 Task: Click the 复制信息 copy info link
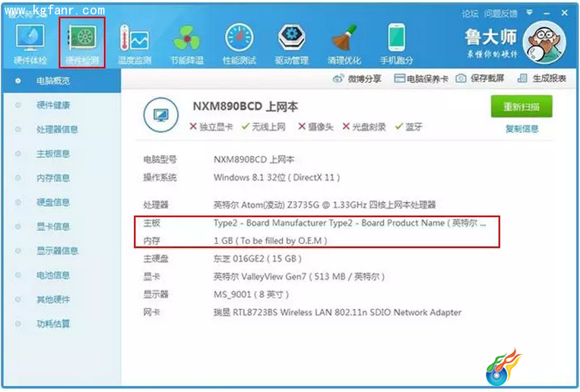[522, 128]
